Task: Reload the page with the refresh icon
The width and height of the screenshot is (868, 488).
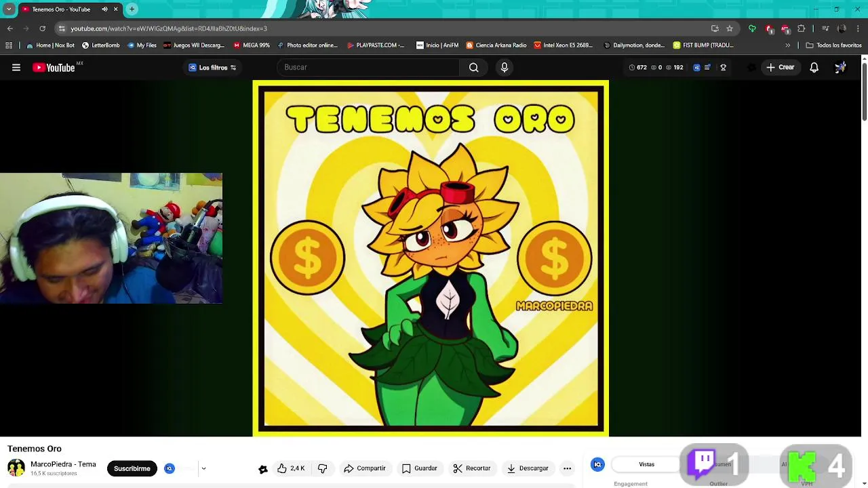Action: pyautogui.click(x=42, y=28)
